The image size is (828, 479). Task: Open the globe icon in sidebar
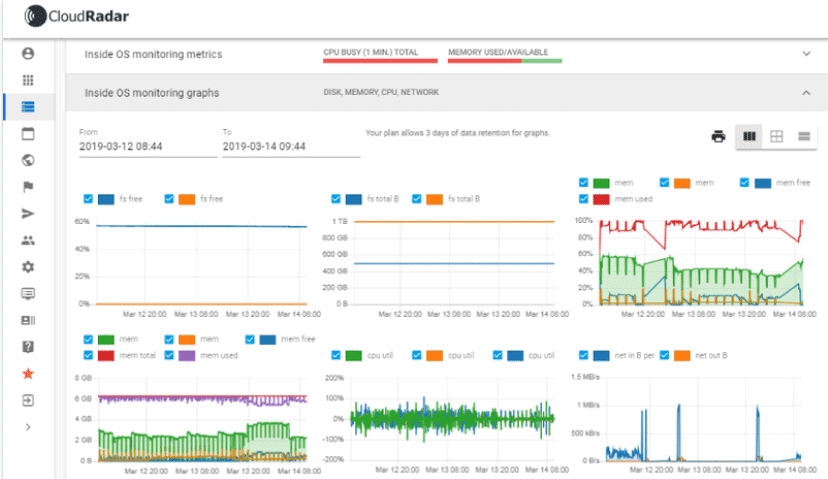28,160
